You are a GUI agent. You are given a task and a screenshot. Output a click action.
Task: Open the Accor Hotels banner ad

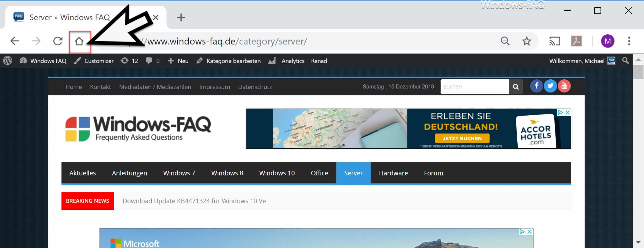[x=408, y=129]
